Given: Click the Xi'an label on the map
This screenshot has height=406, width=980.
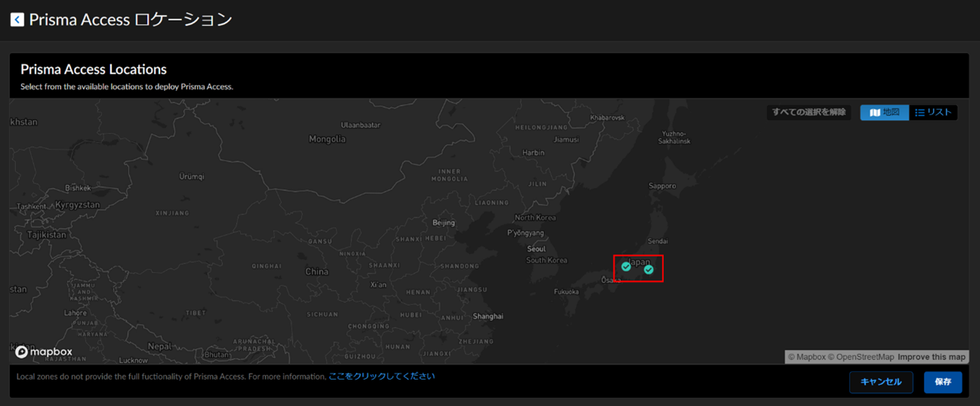Looking at the screenshot, I should (379, 285).
